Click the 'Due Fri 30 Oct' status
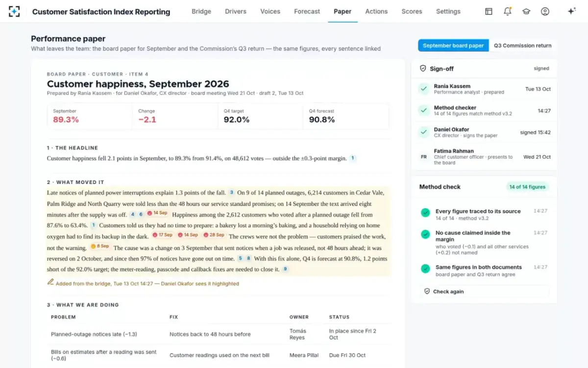 pyautogui.click(x=347, y=355)
